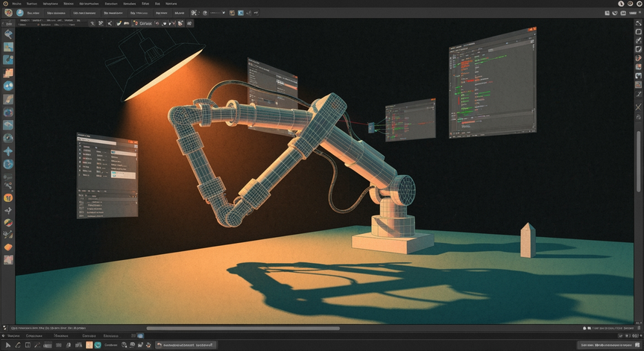Select the orange eraser tool in left toolbar
The width and height of the screenshot is (644, 351).
tap(8, 247)
